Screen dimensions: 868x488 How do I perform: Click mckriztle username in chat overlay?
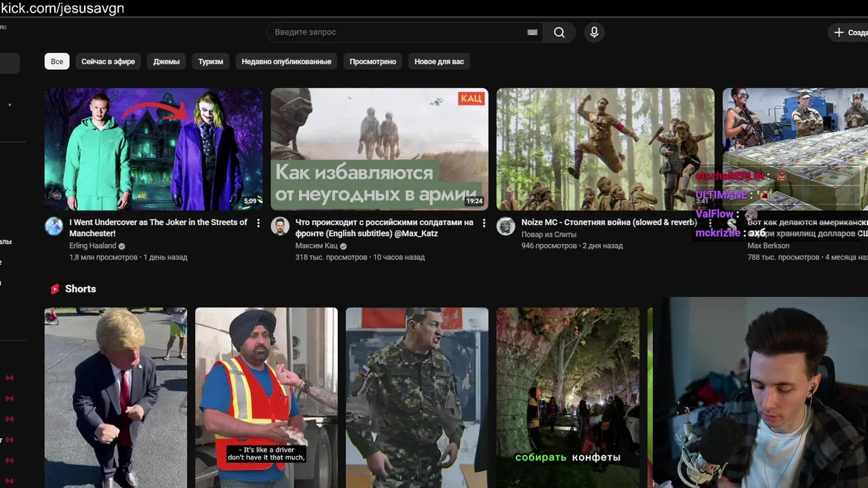(x=718, y=233)
